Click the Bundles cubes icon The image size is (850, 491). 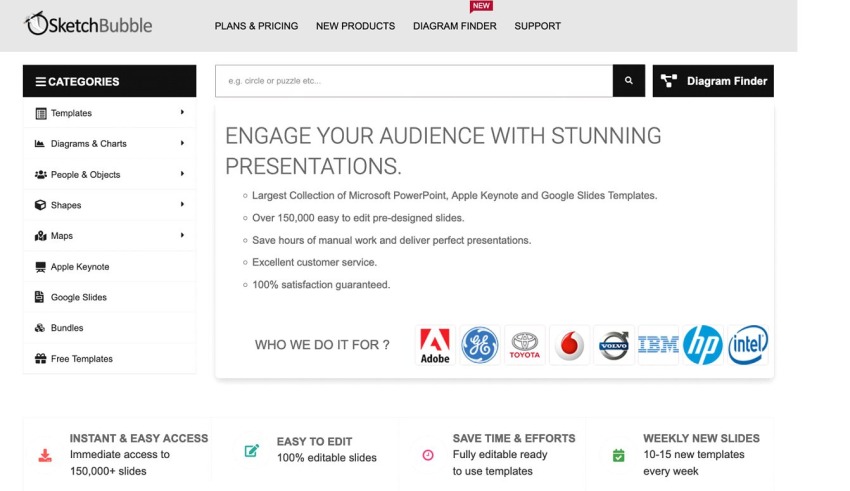coord(40,328)
